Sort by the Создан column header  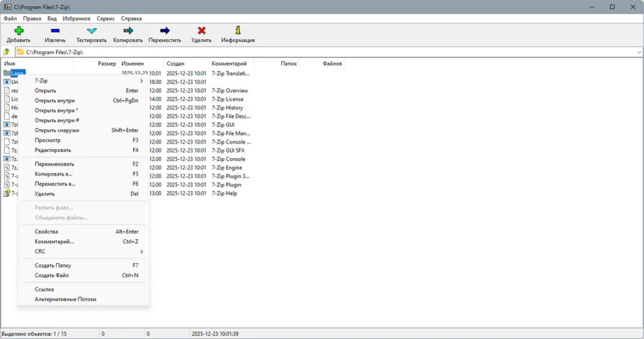175,63
